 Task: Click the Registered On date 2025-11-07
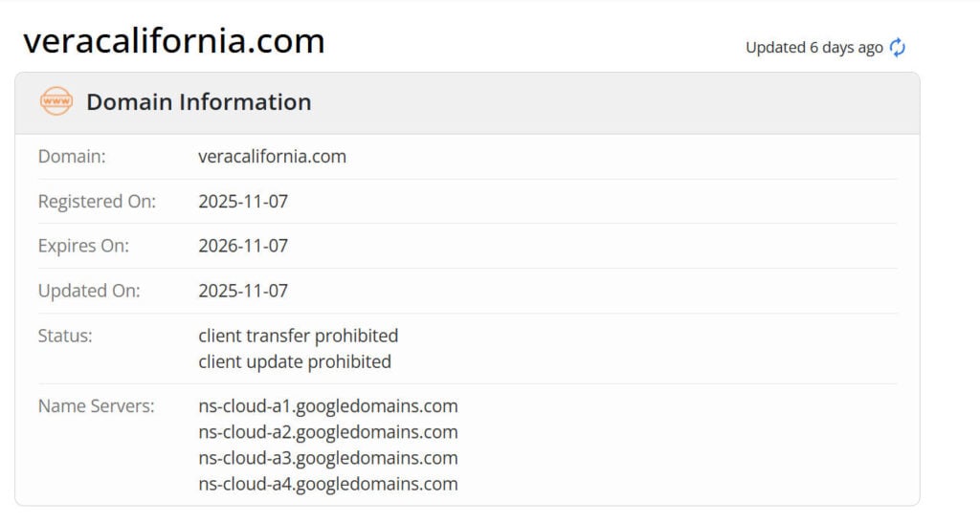pos(243,202)
